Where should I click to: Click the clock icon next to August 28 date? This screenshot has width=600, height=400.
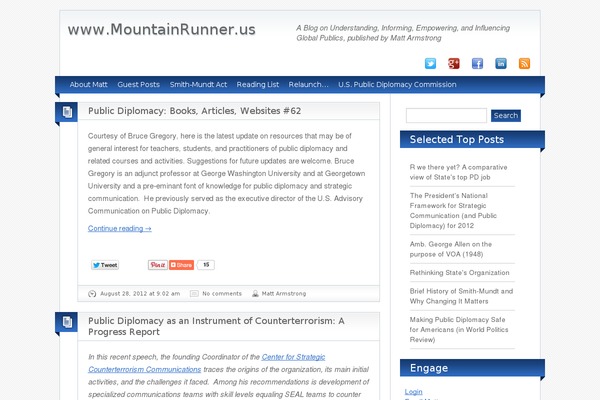92,294
